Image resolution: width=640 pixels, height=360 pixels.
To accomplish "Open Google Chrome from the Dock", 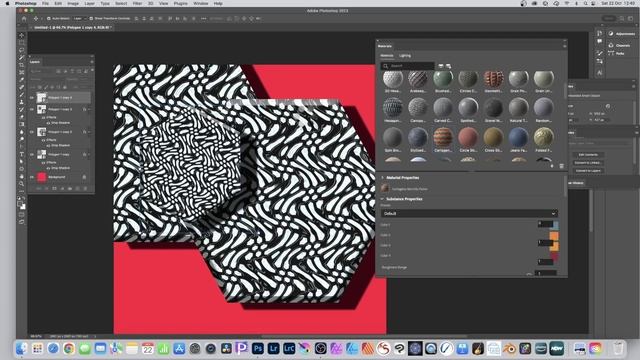I will tap(69, 349).
